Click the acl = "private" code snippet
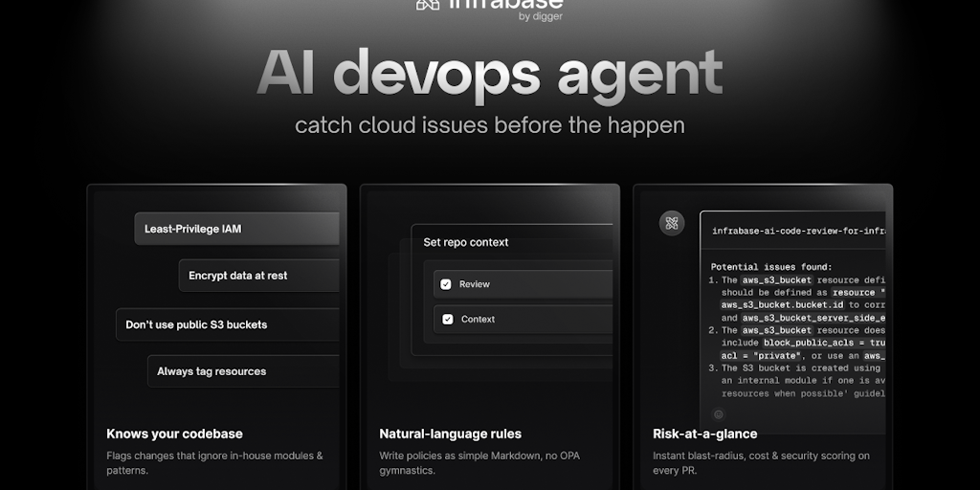Viewport: 980px width, 490px height. [761, 356]
